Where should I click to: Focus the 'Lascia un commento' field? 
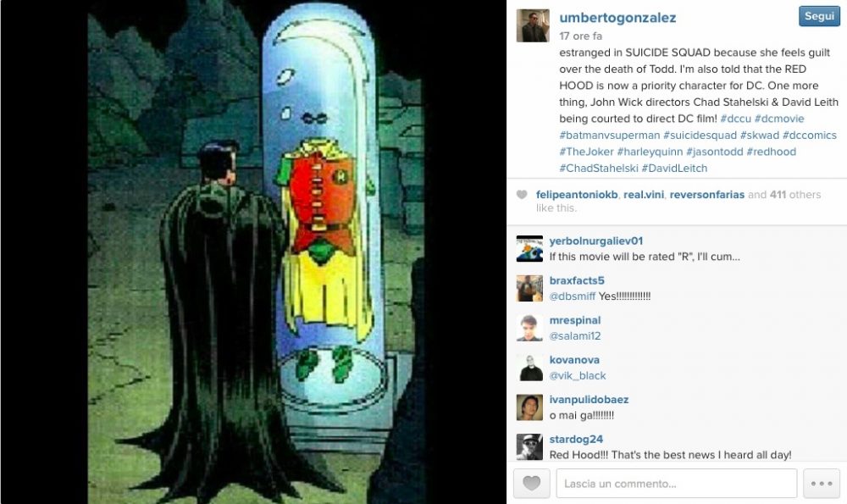[676, 483]
